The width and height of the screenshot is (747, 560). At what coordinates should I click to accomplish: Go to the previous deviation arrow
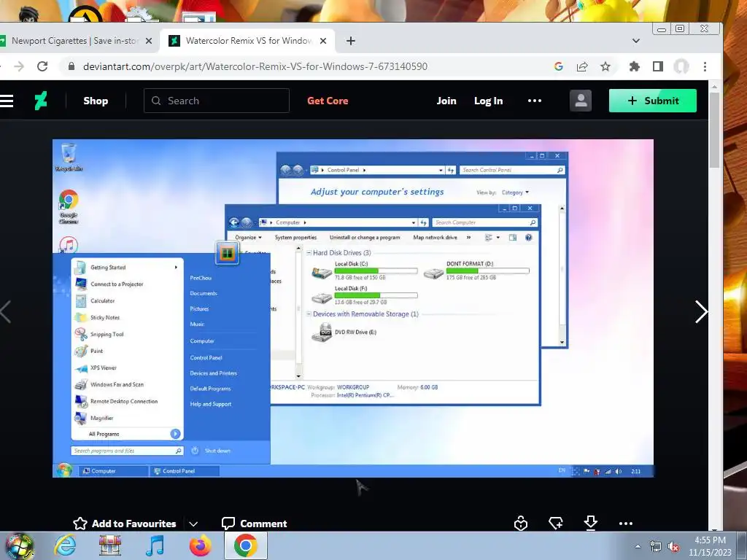click(x=5, y=312)
